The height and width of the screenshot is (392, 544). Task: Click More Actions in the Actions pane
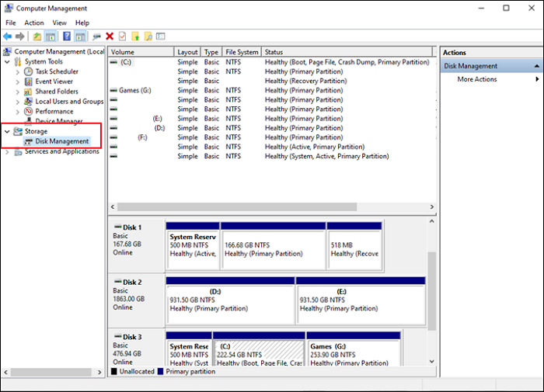tap(476, 79)
